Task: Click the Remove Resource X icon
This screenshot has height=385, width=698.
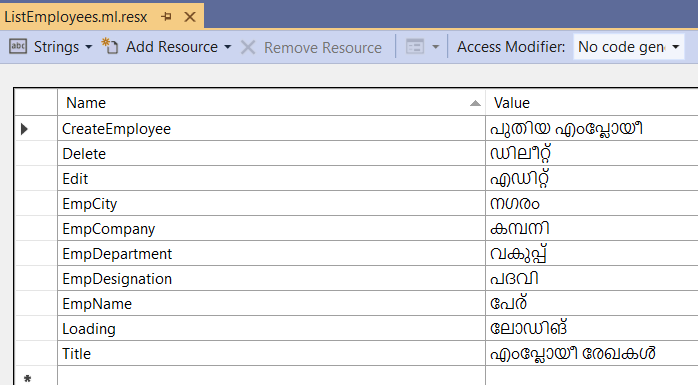Action: 248,47
